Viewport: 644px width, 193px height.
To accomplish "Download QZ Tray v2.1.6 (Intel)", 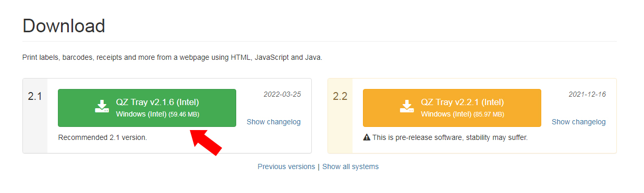I will 147,108.
